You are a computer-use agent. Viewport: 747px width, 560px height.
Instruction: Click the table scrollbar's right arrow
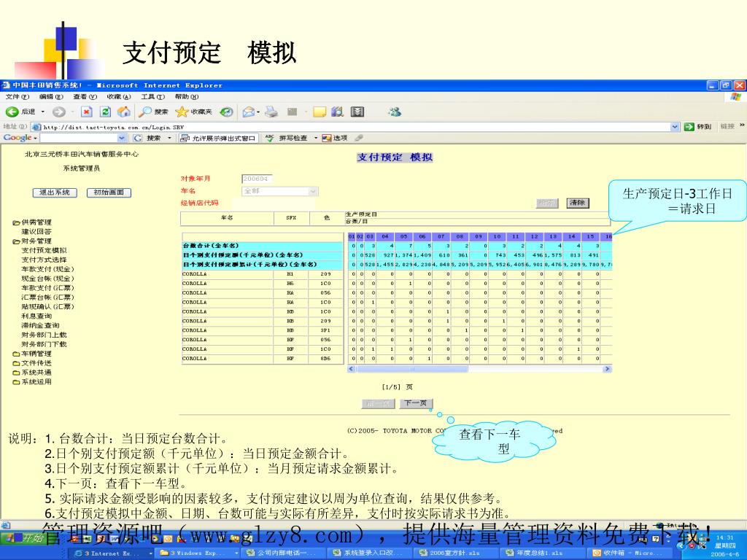[608, 368]
